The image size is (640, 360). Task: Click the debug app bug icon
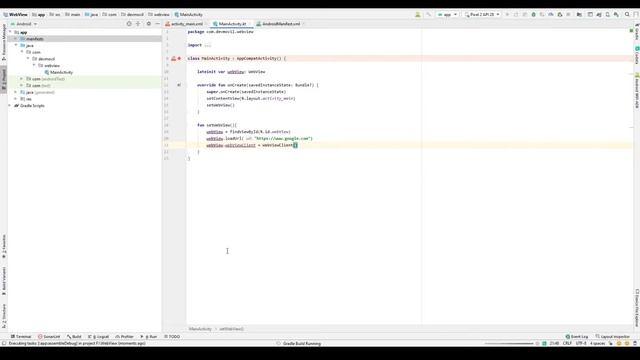[x=533, y=14]
